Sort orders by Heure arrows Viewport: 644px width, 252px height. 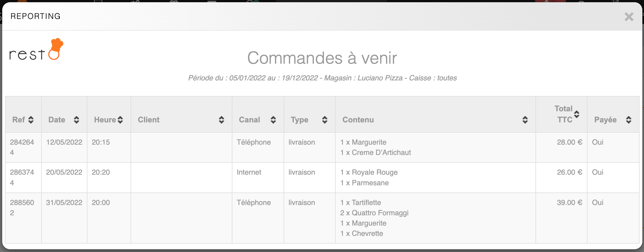120,120
